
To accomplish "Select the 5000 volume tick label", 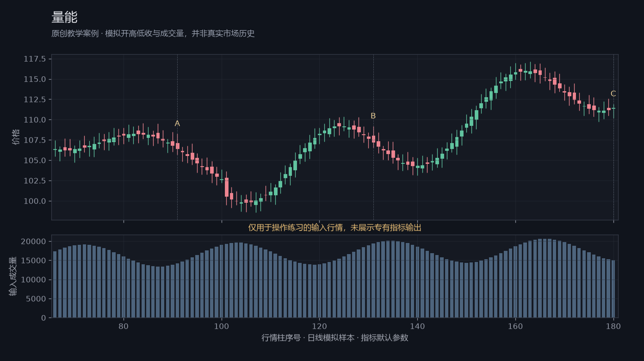I will pyautogui.click(x=36, y=299).
